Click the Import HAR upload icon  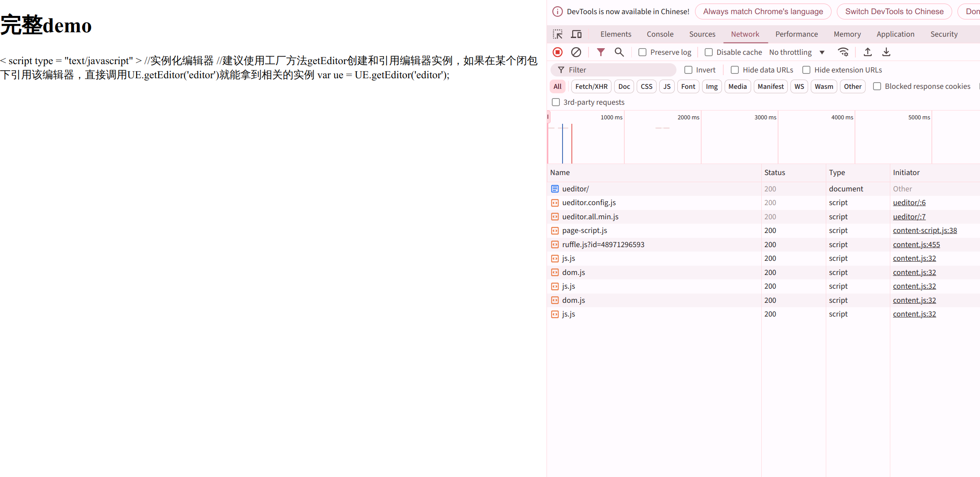868,52
